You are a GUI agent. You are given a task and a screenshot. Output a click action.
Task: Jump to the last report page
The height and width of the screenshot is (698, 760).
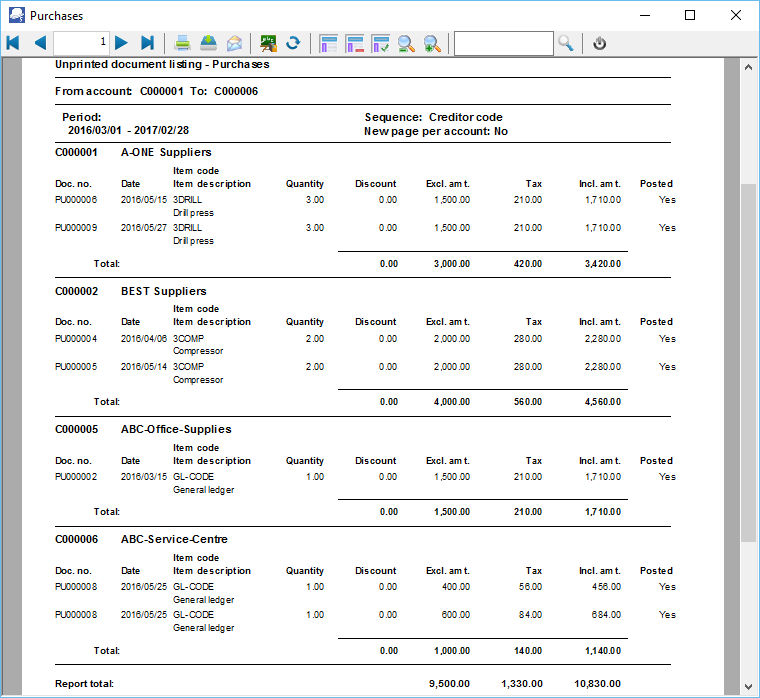[x=147, y=43]
